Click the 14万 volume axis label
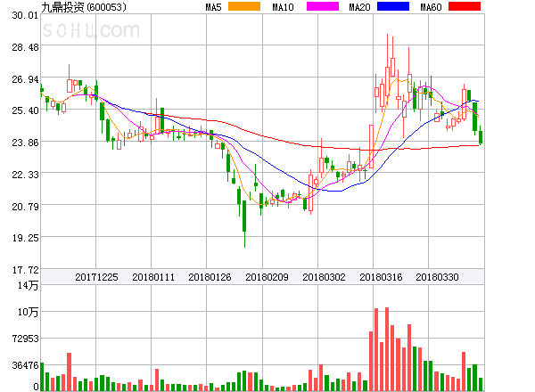Image resolution: width=535 pixels, height=392 pixels. tap(28, 285)
